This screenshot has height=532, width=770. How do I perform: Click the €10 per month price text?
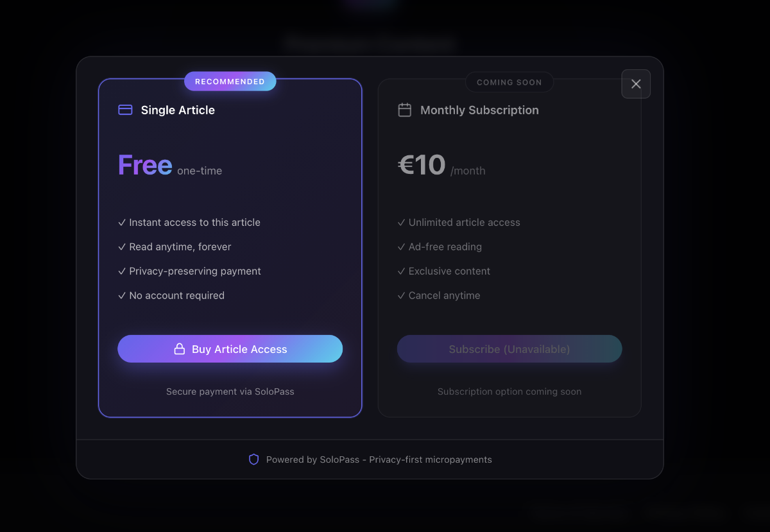441,165
